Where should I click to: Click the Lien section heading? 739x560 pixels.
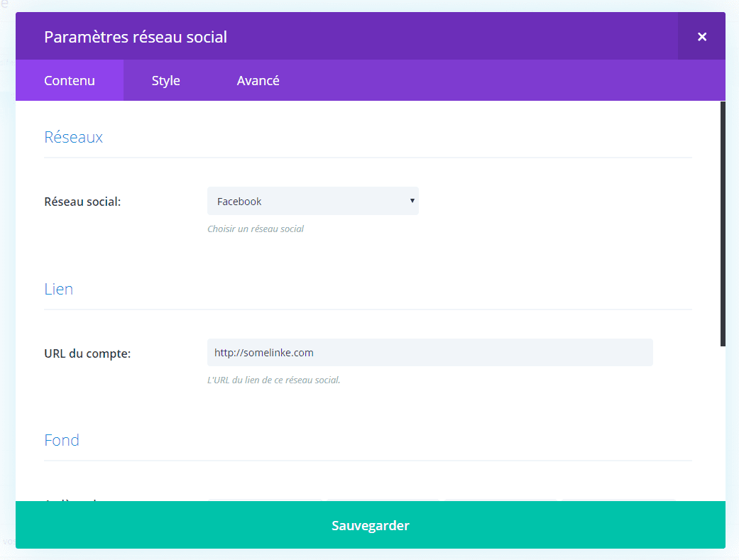click(58, 289)
